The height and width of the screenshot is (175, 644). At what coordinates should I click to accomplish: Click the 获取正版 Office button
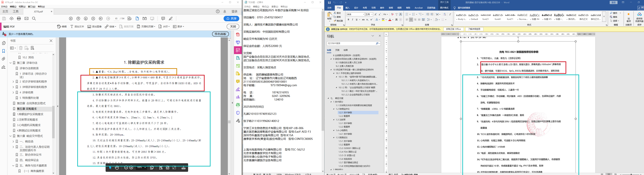[453, 29]
